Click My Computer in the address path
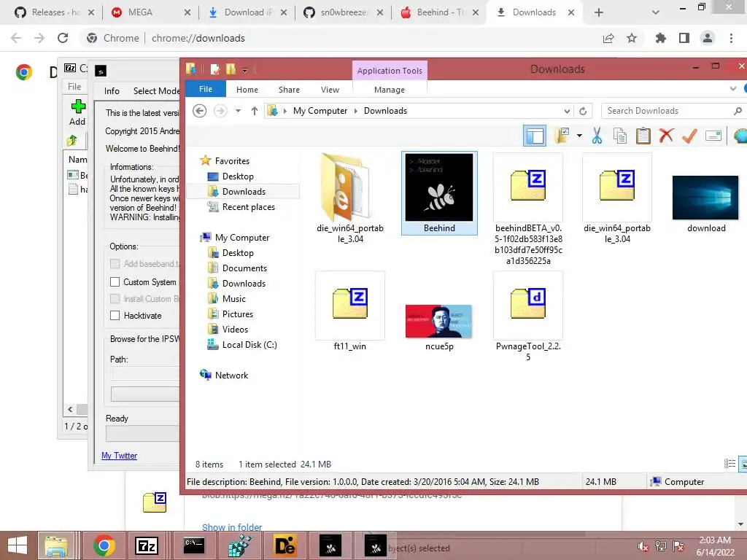This screenshot has height=560, width=747. click(x=320, y=111)
